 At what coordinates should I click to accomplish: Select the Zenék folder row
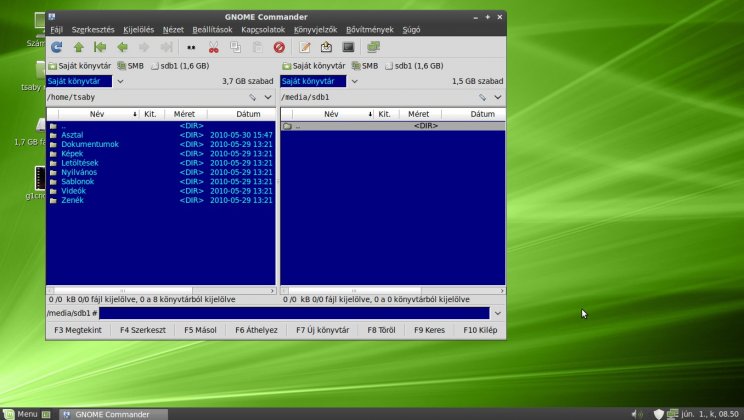coord(161,200)
